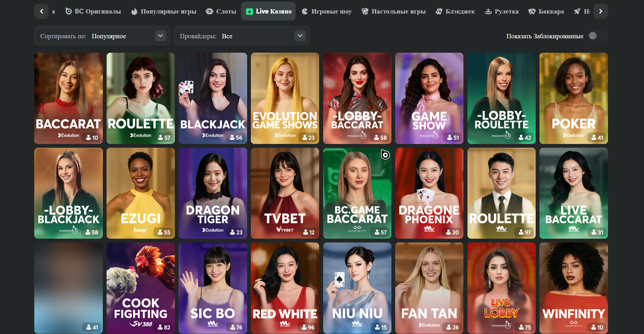Launch the Evolution Poker game card
Image resolution: width=644 pixels, height=334 pixels.
pos(574,98)
